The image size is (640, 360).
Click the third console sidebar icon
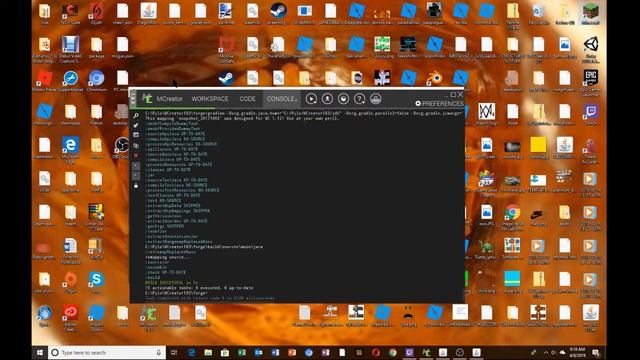(136, 135)
